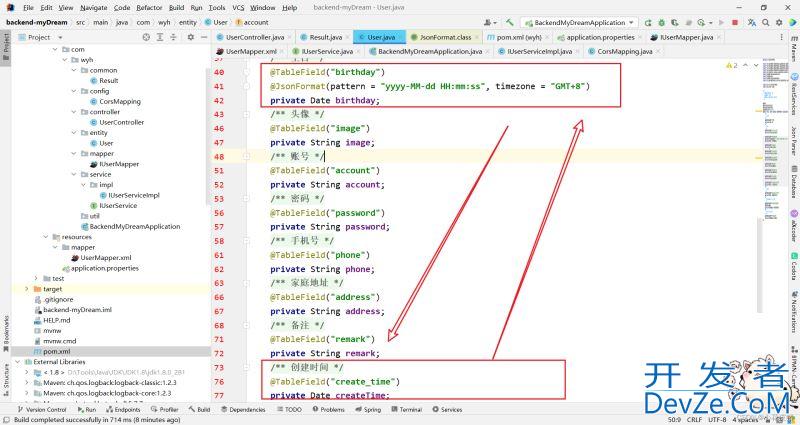Open Search Everywhere magnifier icon

tap(766, 22)
